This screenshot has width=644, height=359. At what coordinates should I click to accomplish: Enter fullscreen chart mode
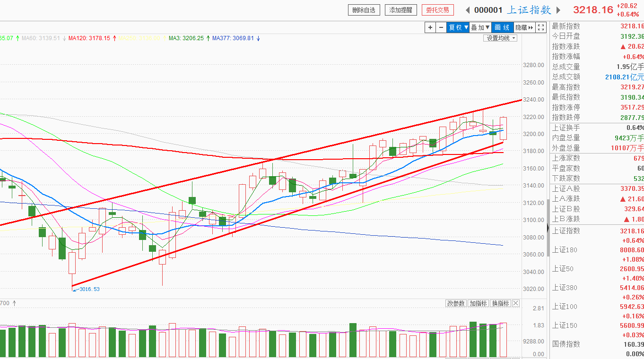click(x=541, y=27)
